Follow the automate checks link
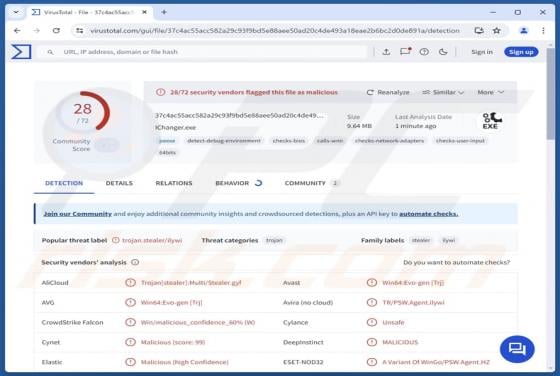 [429, 214]
